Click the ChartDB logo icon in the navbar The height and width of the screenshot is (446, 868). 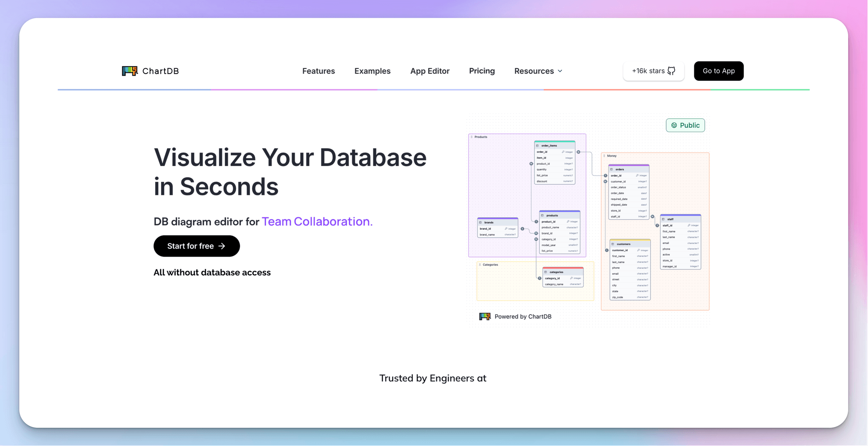[129, 71]
